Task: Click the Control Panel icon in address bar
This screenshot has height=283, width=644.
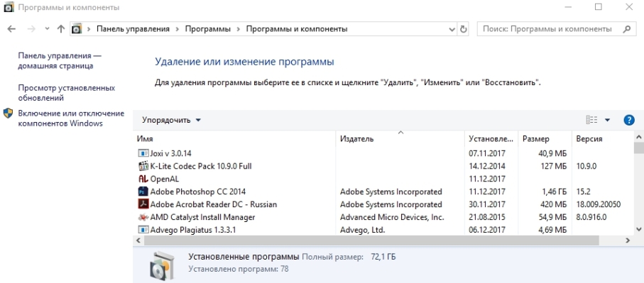Action: click(x=77, y=29)
